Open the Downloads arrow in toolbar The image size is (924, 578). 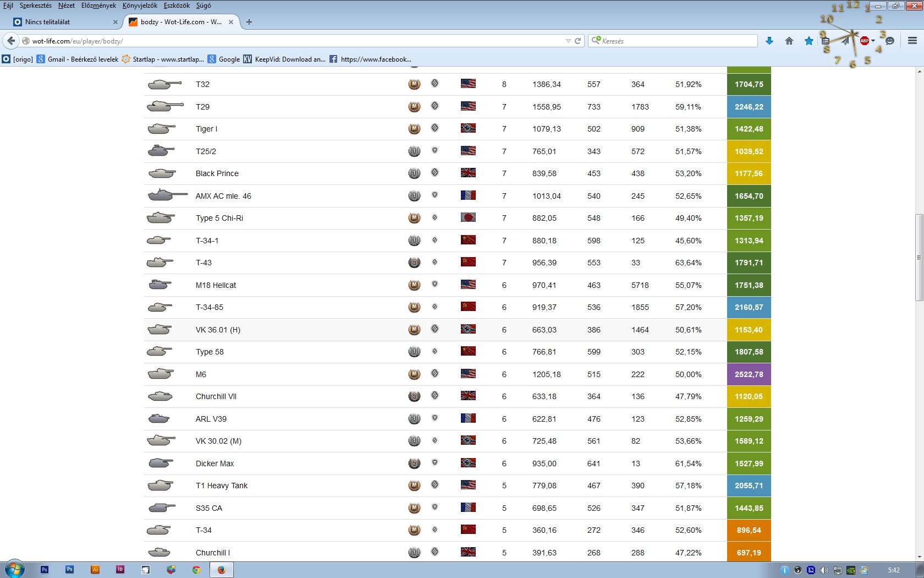click(769, 41)
